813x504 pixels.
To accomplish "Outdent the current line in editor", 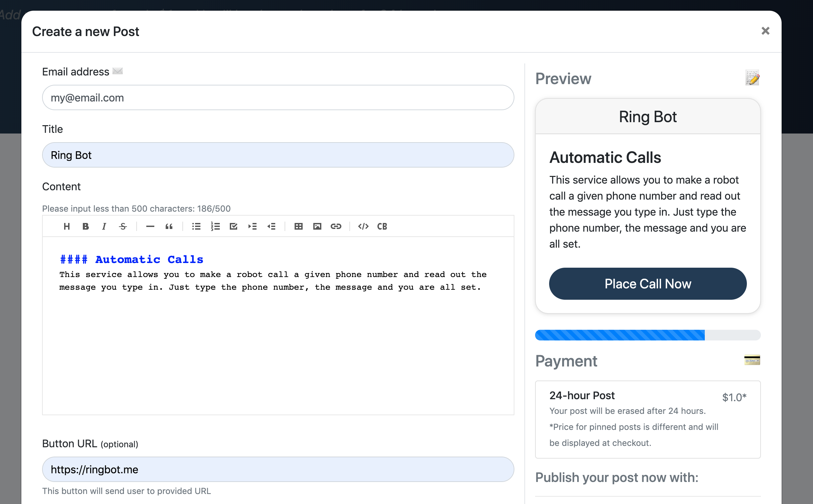I will coord(271,226).
